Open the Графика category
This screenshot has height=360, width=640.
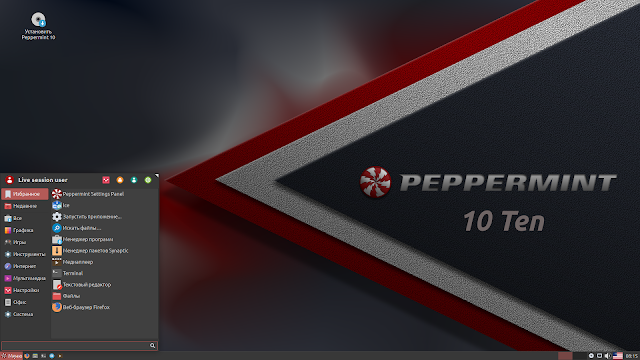[25, 230]
